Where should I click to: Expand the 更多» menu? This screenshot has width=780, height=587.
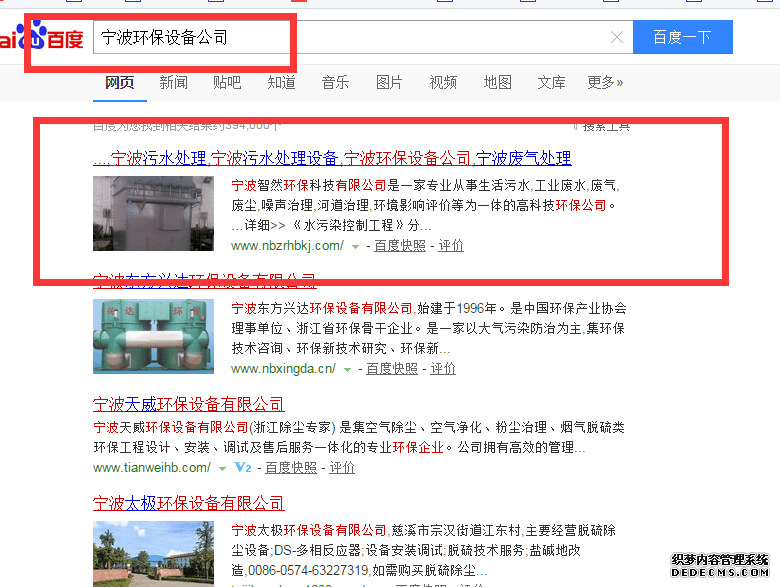(x=605, y=82)
